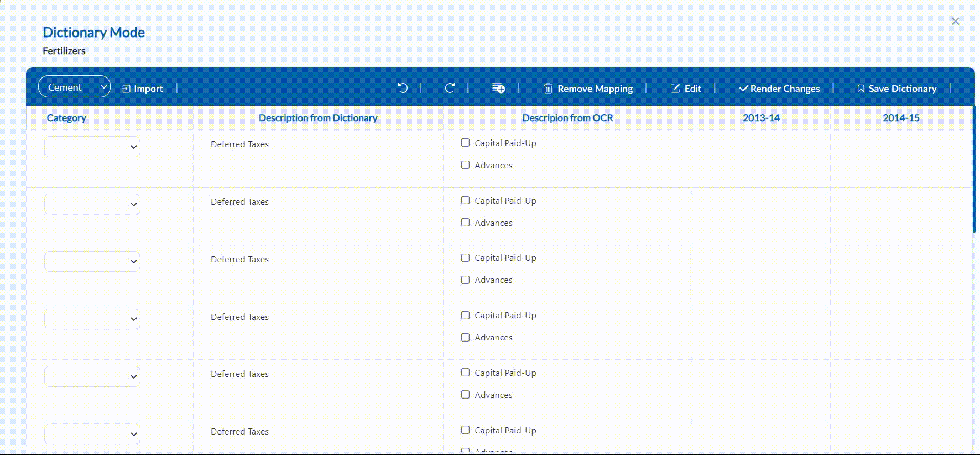
Task: Click the Edit button
Action: coord(686,89)
